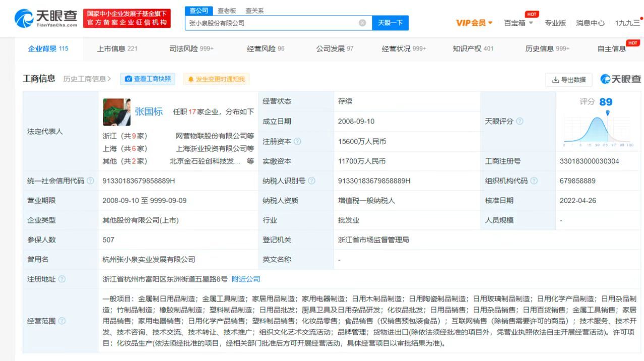
Task: Click the former name 杭州张小泉实业发展有限公司
Action: (x=149, y=260)
